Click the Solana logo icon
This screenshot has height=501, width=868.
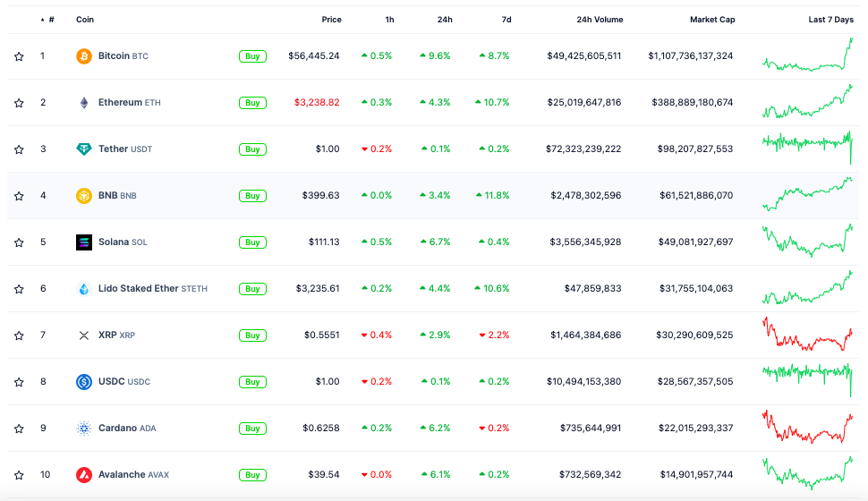point(84,242)
